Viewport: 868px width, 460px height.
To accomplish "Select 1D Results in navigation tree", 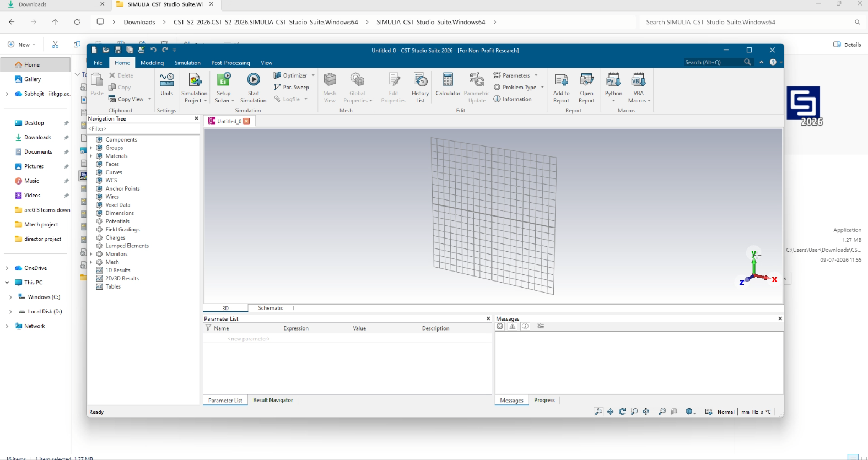I will (118, 270).
